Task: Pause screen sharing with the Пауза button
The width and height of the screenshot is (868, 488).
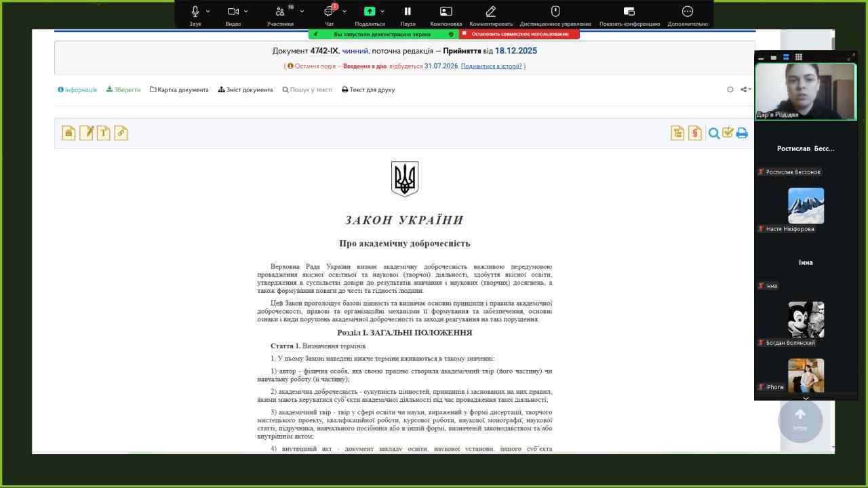Action: coord(408,12)
